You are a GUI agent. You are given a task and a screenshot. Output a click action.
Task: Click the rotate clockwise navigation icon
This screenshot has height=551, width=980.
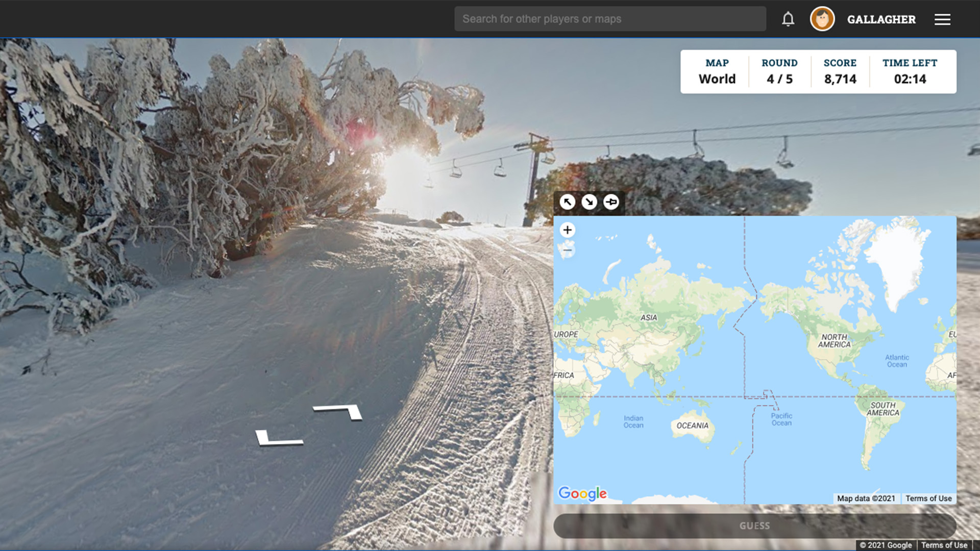589,202
